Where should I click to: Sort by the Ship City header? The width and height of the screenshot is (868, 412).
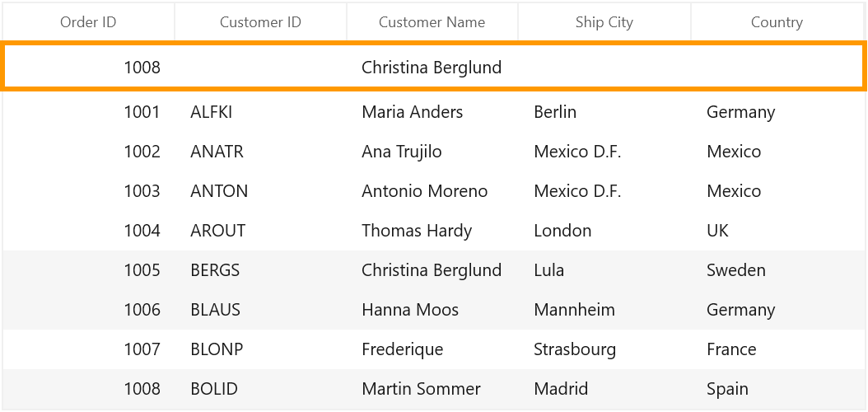(604, 22)
